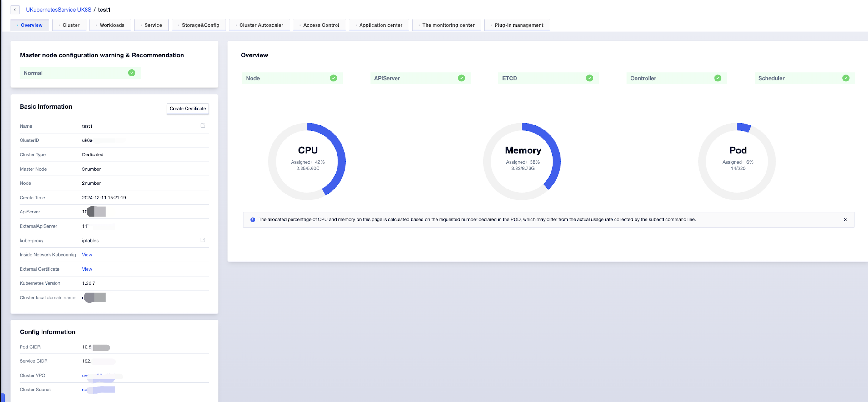868x402 pixels.
Task: Click the Config Information heading
Action: point(47,332)
